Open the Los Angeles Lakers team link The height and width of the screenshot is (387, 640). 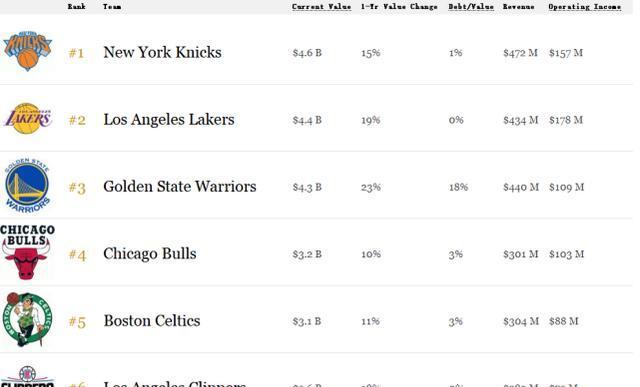point(169,120)
